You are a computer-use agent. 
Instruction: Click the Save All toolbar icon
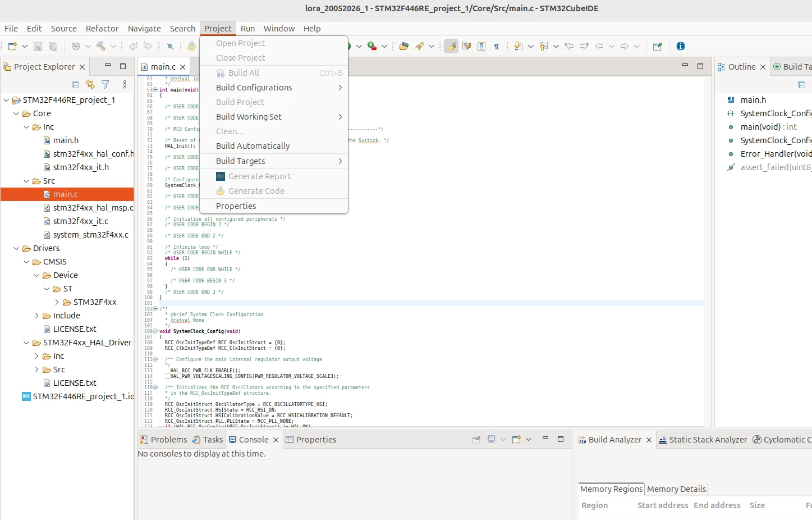point(53,46)
